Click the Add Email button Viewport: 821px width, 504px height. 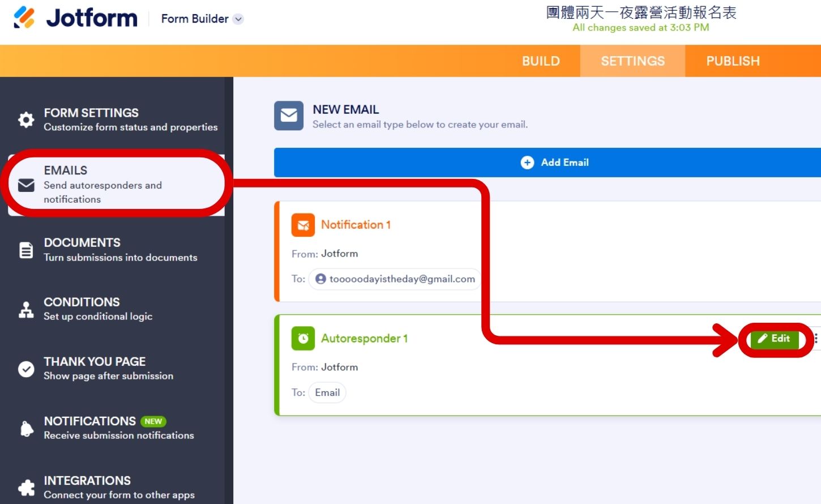[555, 162]
